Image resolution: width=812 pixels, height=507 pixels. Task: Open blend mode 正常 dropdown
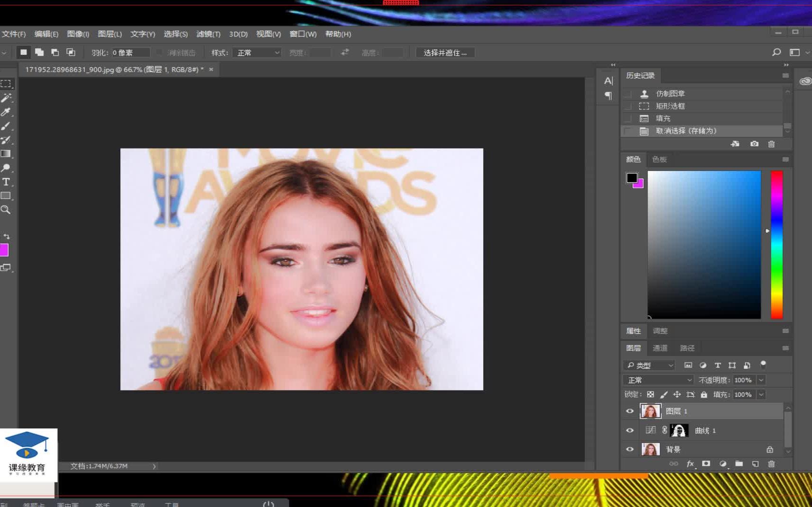(659, 380)
